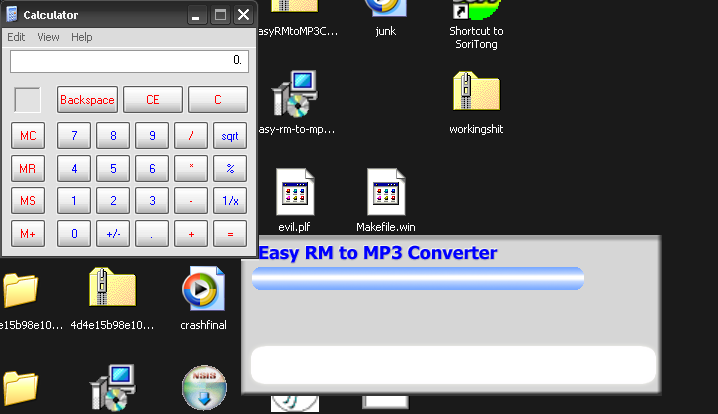Image resolution: width=718 pixels, height=414 pixels.
Task: Select the Shortcut to SoriTong icon
Action: point(476,10)
